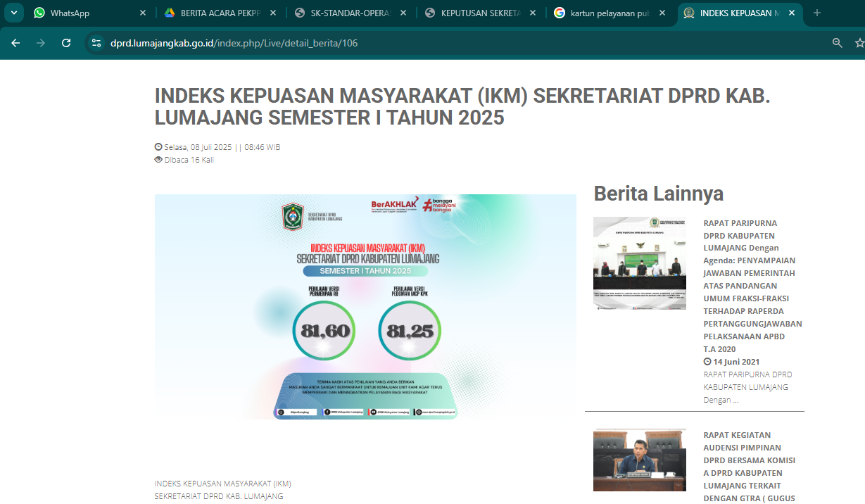Bookmark this page with star icon

[859, 43]
